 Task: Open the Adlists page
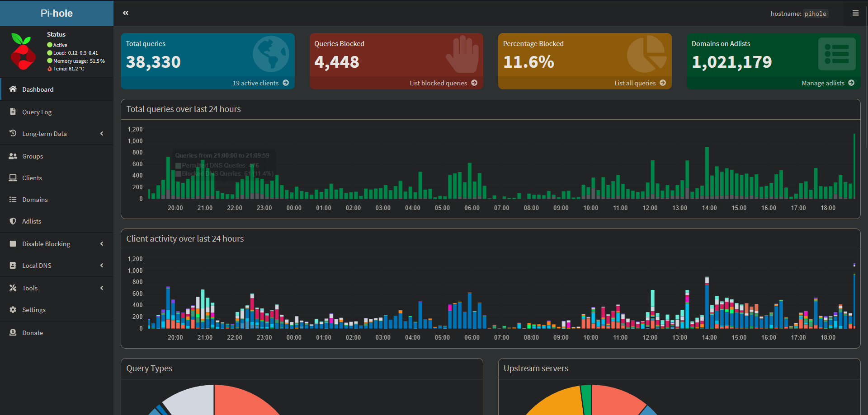point(57,221)
